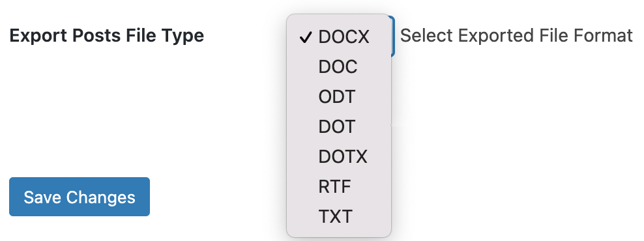The height and width of the screenshot is (241, 644).
Task: Click the checkmark beside DOCX
Action: click(x=305, y=37)
